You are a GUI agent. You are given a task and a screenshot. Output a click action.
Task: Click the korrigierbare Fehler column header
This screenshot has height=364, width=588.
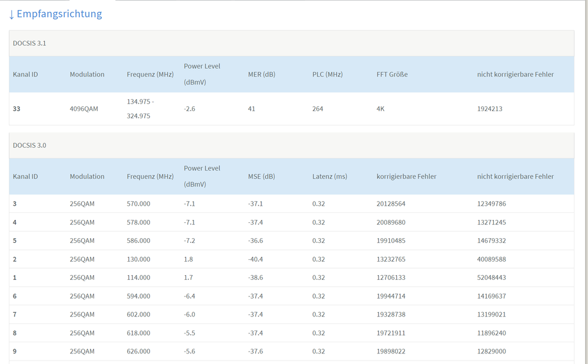406,176
